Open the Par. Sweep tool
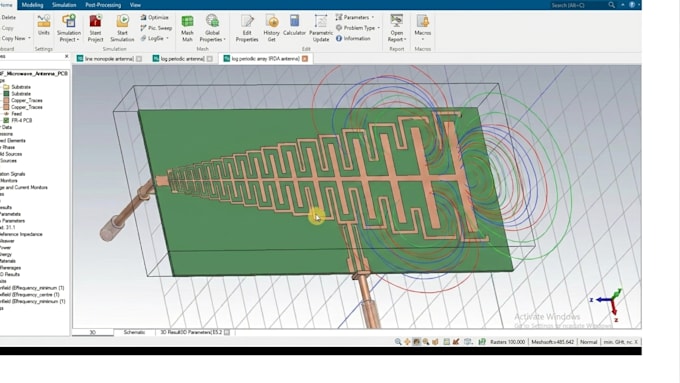 pos(156,28)
